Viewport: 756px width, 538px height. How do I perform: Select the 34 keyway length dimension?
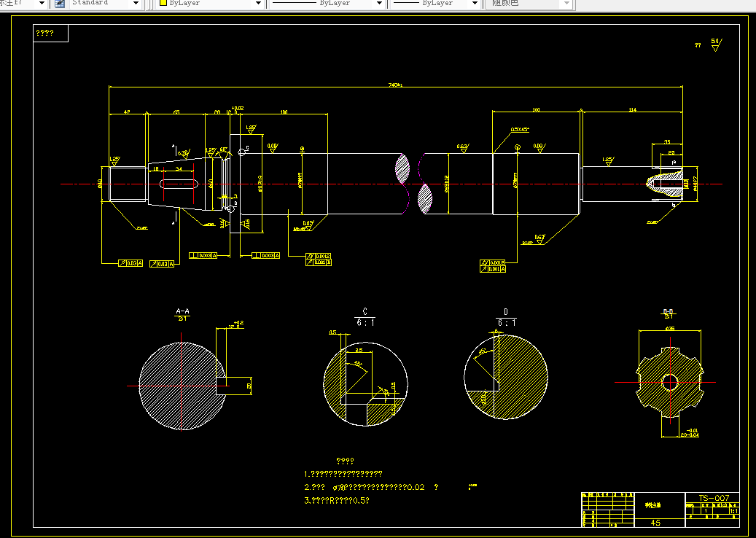(x=179, y=168)
